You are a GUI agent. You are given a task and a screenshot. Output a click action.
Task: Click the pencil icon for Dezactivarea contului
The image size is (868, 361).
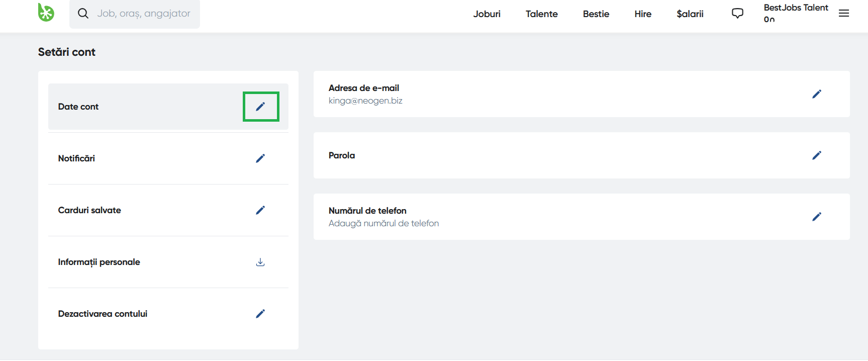(260, 314)
